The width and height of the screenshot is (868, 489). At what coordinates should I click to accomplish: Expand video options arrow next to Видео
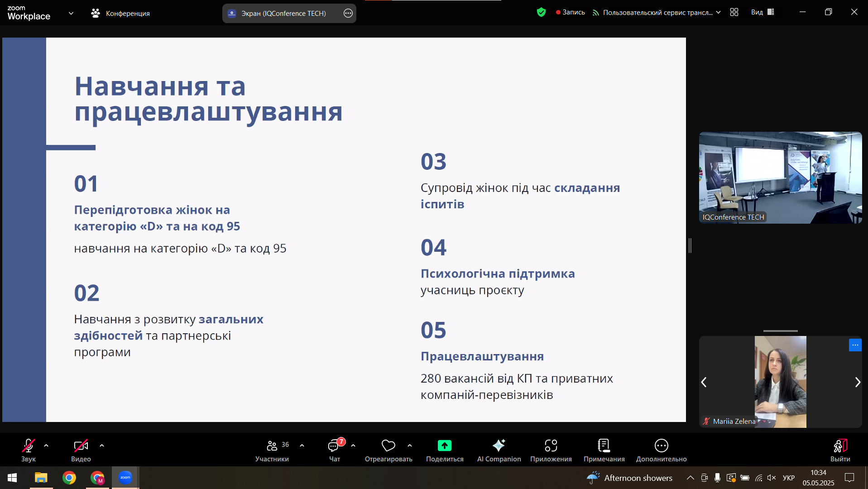102,446
